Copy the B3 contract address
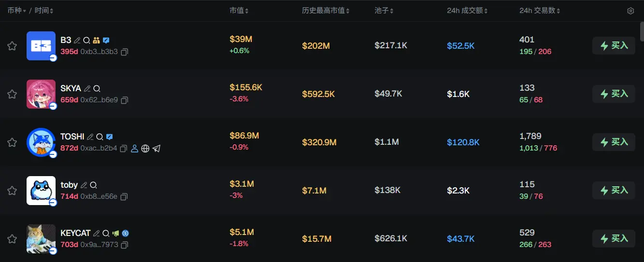The height and width of the screenshot is (262, 644). (x=124, y=52)
